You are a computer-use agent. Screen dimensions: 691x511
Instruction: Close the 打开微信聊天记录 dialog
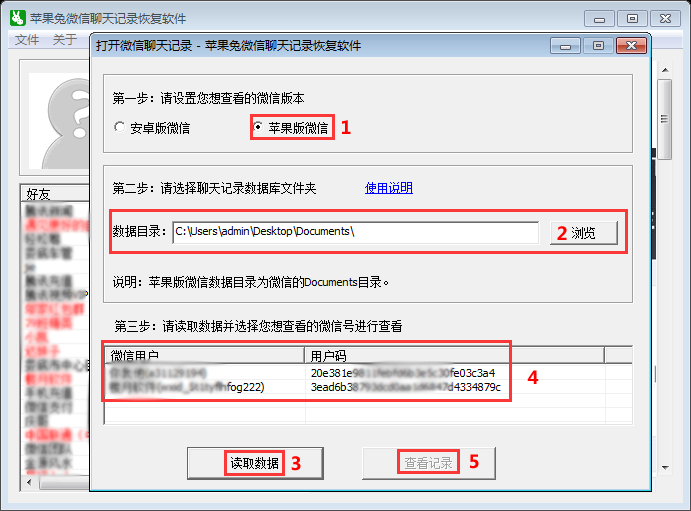coord(631,45)
